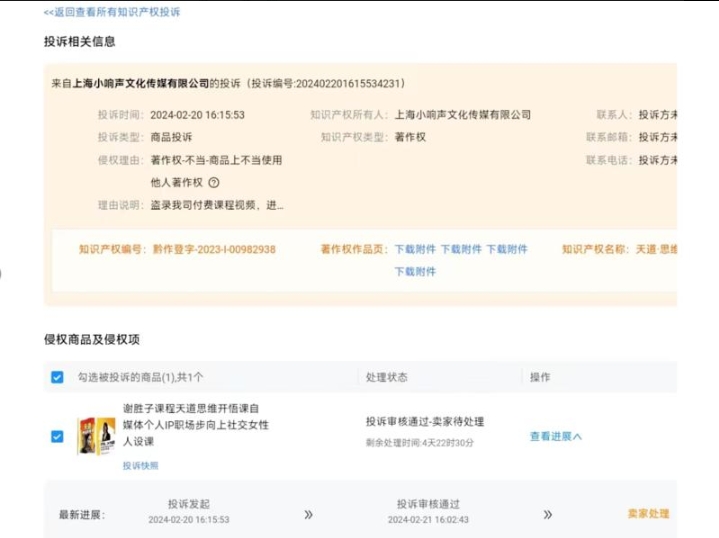Click the double-arrow before 卖家处理
This screenshot has height=538, width=719.
click(x=548, y=514)
